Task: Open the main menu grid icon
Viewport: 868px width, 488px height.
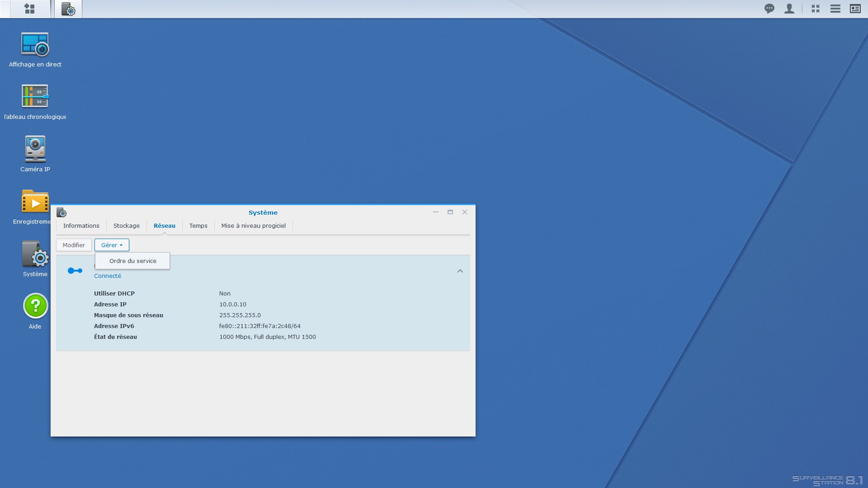Action: coord(30,9)
